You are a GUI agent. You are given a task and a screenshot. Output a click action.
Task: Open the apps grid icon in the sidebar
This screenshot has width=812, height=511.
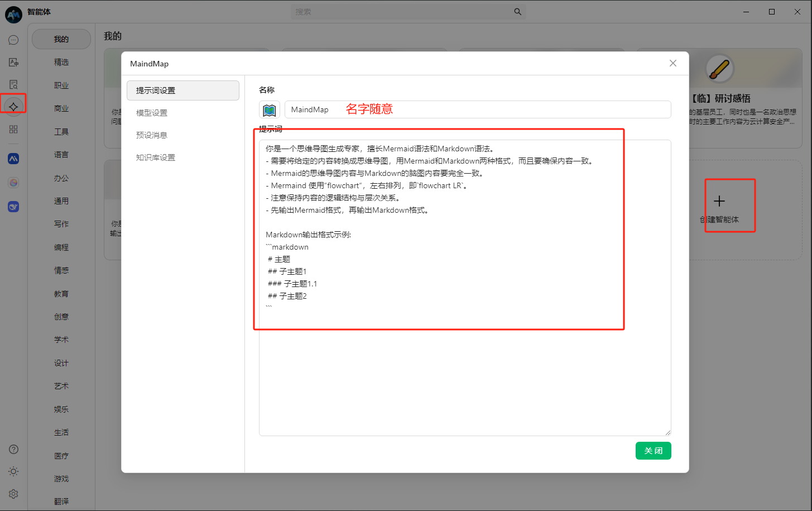[x=13, y=129]
